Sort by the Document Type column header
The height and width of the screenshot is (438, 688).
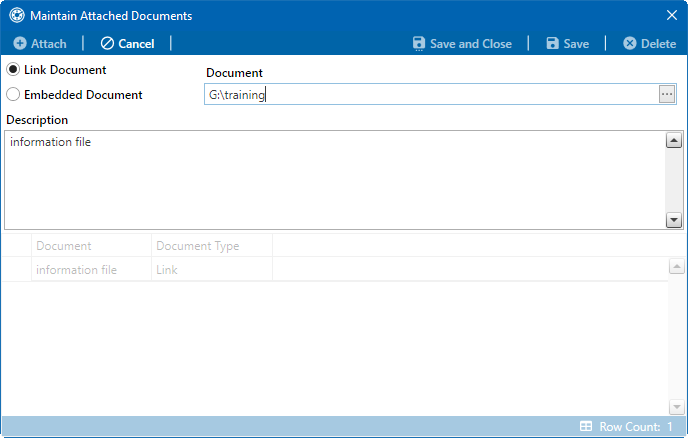[212, 246]
